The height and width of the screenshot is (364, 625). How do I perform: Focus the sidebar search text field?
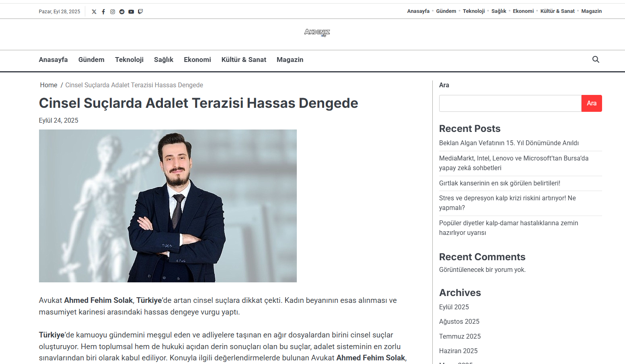tap(510, 103)
